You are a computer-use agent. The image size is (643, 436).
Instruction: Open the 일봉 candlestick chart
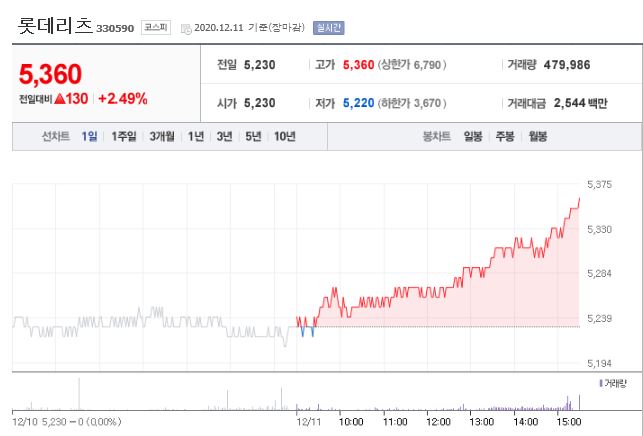(x=473, y=136)
